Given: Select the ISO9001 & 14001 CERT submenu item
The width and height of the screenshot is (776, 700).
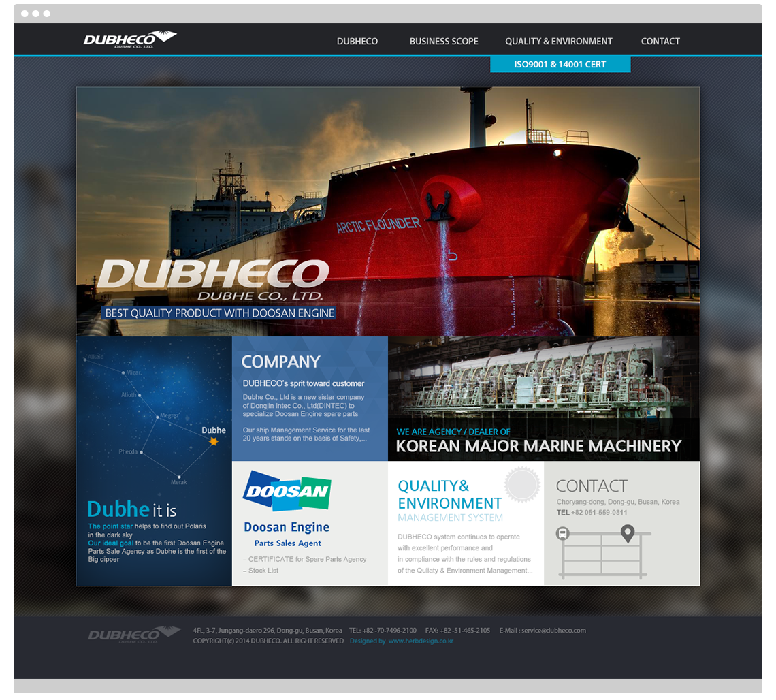Looking at the screenshot, I should 560,65.
